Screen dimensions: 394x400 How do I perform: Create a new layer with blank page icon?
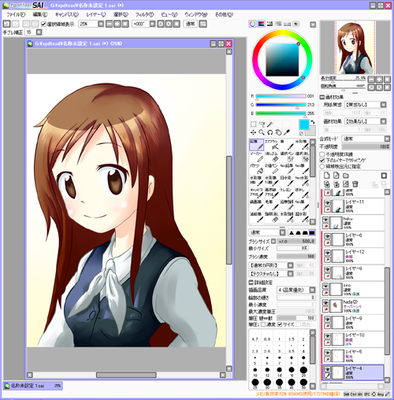coord(327,175)
